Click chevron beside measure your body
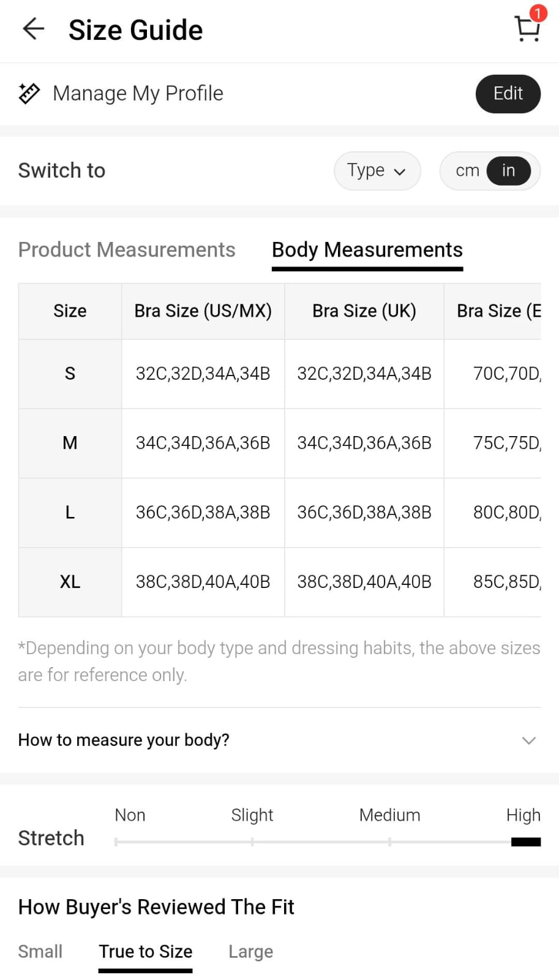The height and width of the screenshot is (980, 559). [528, 740]
